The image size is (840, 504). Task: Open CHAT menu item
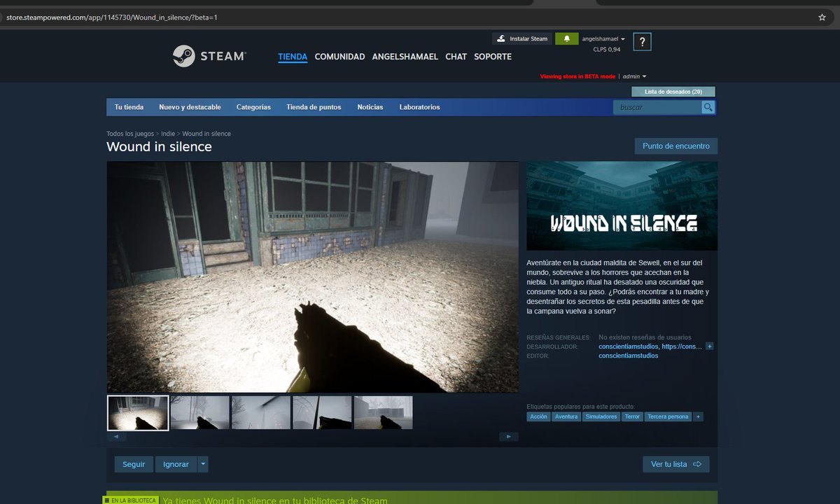click(x=456, y=57)
